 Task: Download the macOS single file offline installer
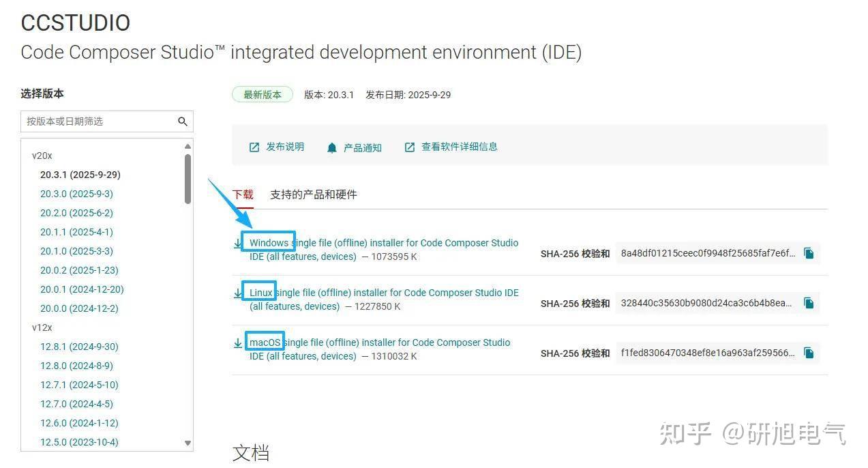coord(379,342)
